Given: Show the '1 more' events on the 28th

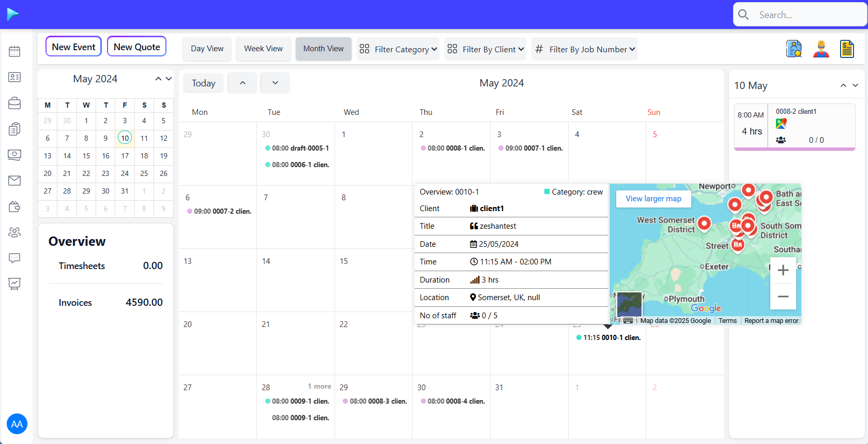Looking at the screenshot, I should click(x=319, y=387).
